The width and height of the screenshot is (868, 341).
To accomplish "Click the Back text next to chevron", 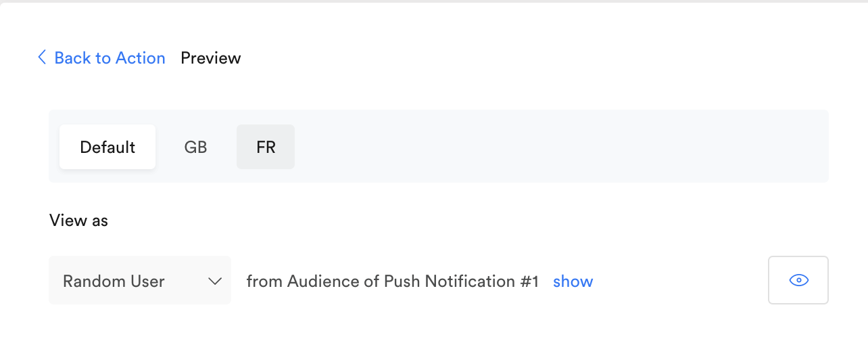I will (72, 58).
